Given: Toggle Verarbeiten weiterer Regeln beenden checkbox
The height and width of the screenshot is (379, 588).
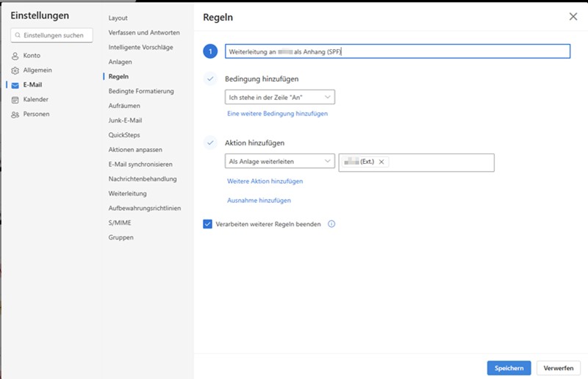Looking at the screenshot, I should click(208, 224).
